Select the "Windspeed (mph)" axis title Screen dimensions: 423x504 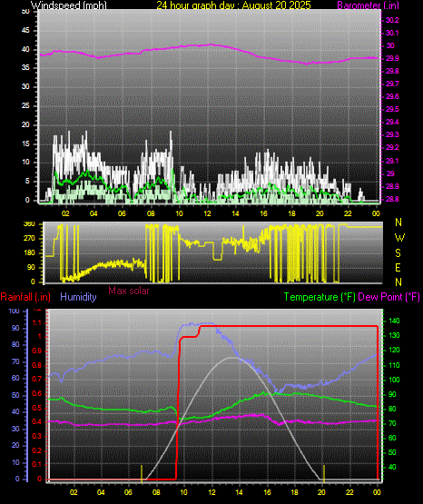[x=69, y=5]
